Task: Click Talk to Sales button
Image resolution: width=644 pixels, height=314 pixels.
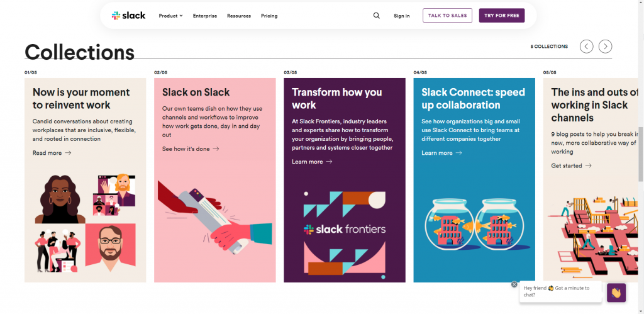Action: pos(447,15)
